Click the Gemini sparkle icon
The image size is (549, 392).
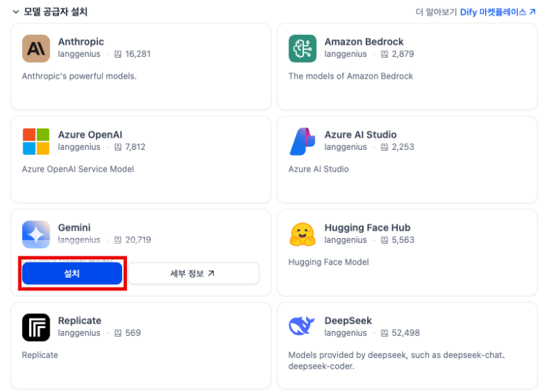click(x=36, y=234)
